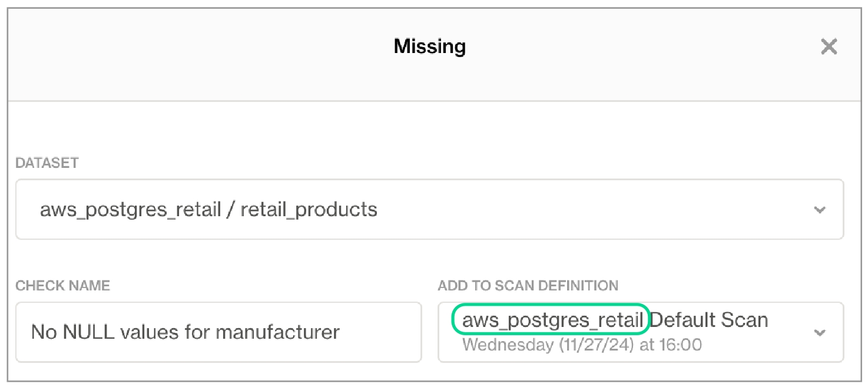The image size is (868, 390).
Task: Click the Dataset field chevron arrow
Action: 819,210
